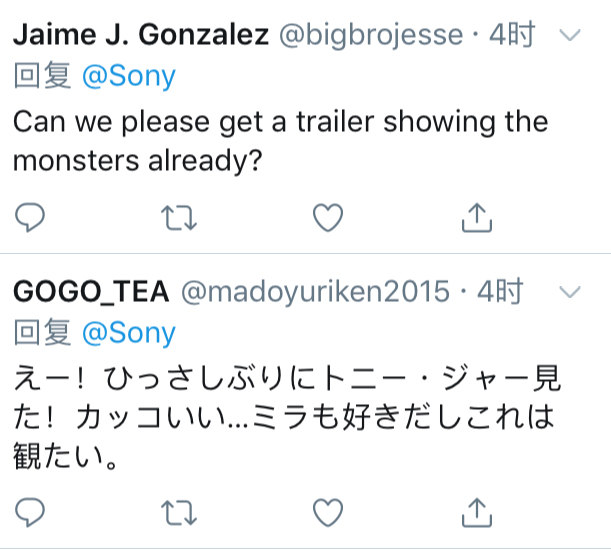The height and width of the screenshot is (550, 611).
Task: Like the monsters trailer tweet
Action: (328, 218)
